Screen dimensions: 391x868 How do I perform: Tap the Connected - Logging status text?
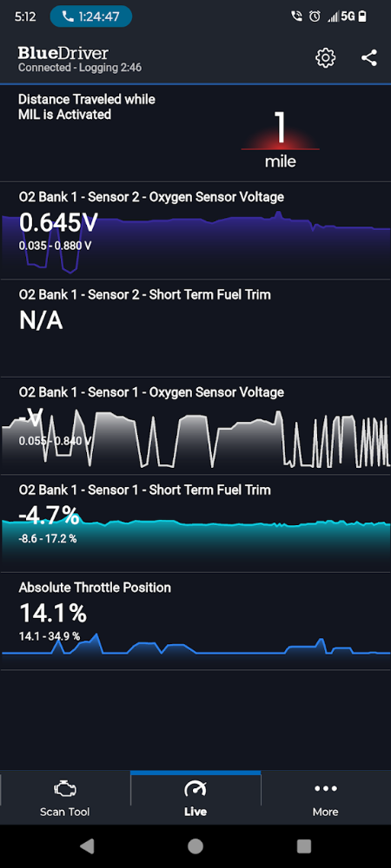[80, 68]
